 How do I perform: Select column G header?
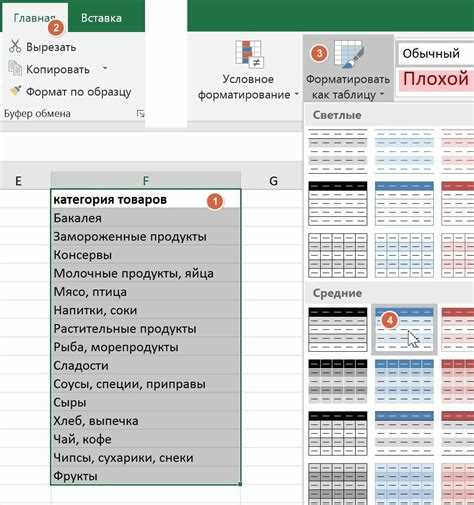click(x=273, y=181)
